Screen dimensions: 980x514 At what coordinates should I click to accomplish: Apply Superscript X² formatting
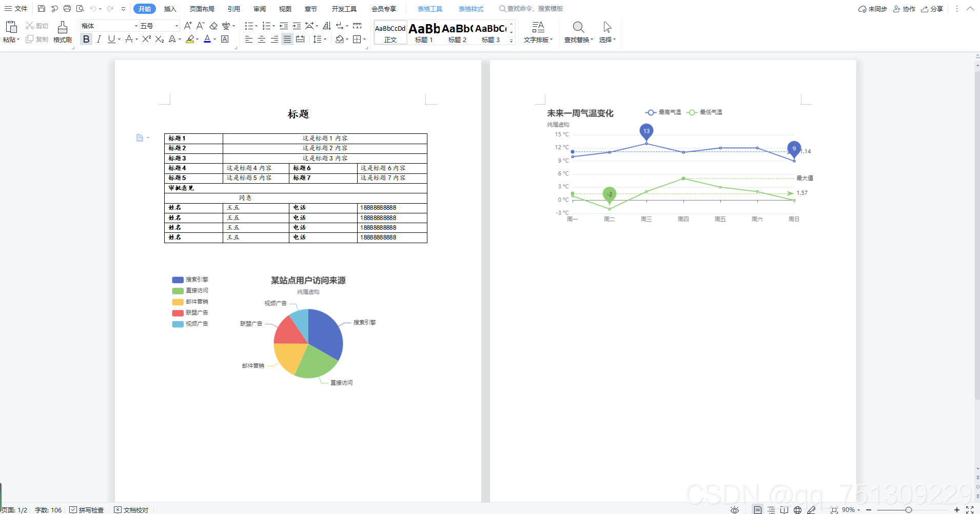pyautogui.click(x=147, y=39)
